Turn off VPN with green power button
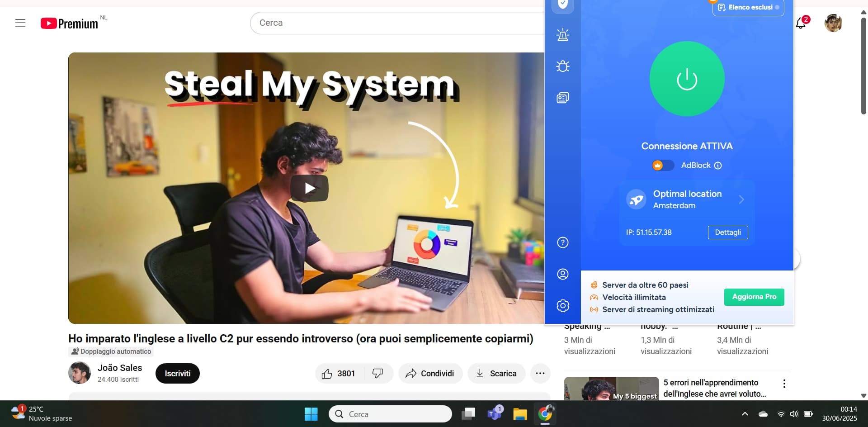Image resolution: width=868 pixels, height=427 pixels. [x=687, y=79]
